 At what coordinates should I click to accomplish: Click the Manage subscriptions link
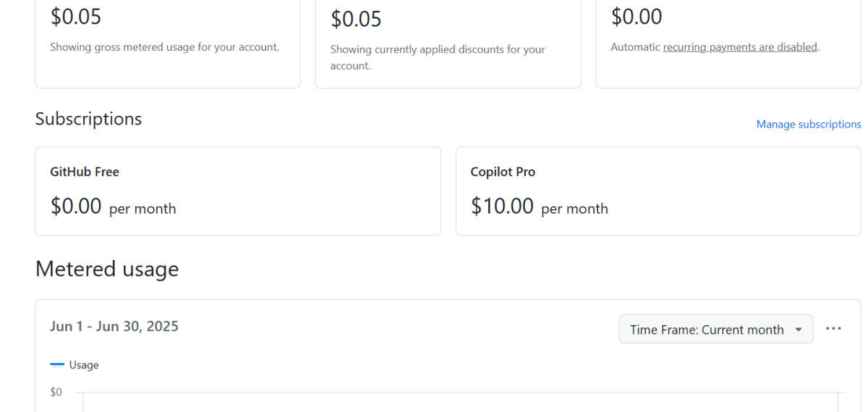point(808,125)
